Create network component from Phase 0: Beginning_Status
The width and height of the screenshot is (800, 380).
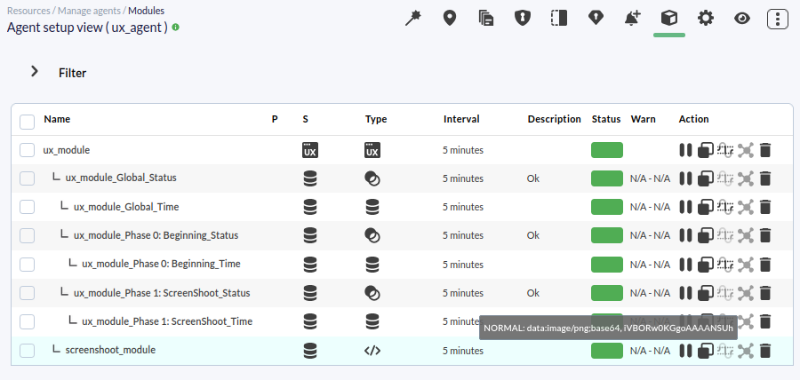pos(745,235)
